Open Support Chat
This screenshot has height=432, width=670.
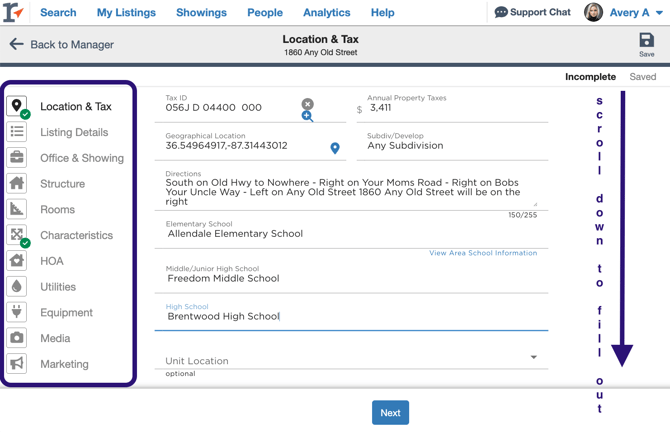tap(532, 13)
